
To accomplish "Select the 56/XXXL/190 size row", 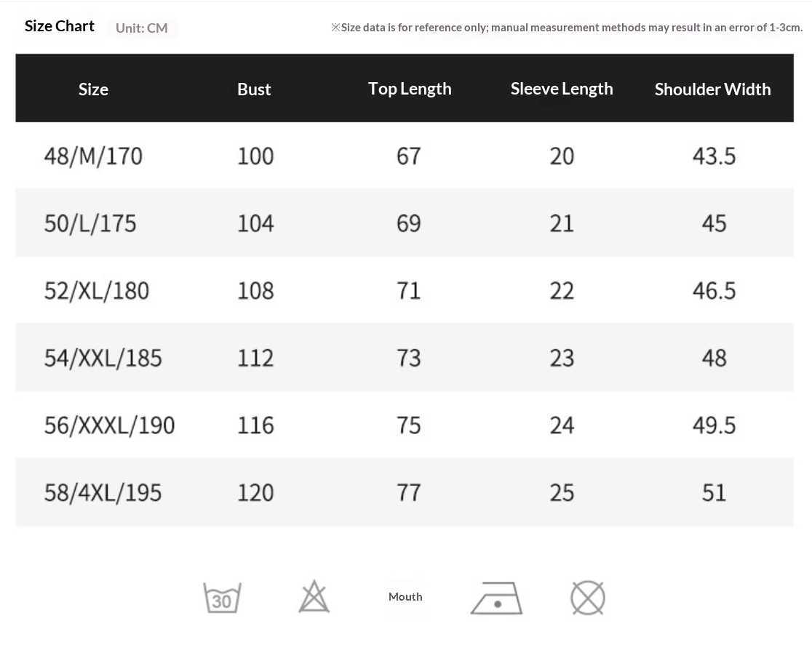I will point(109,425).
